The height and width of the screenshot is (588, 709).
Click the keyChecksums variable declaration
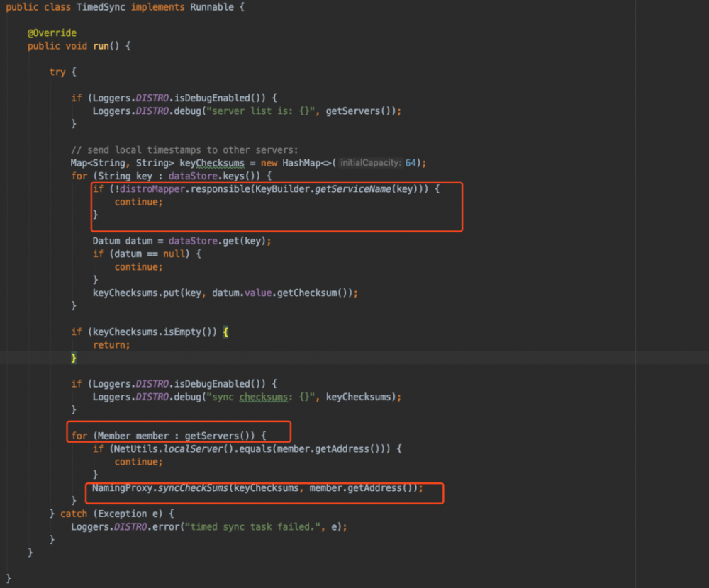211,163
